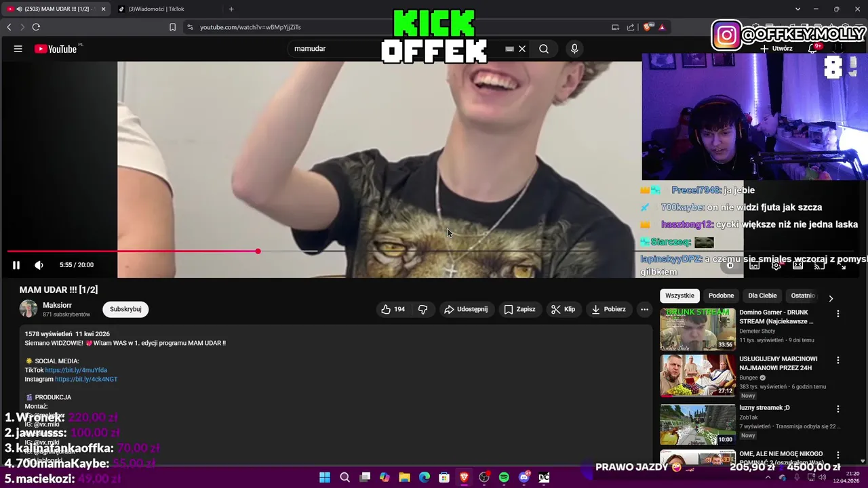Pause the video with the pause button
This screenshot has width=868, height=488.
(16, 265)
